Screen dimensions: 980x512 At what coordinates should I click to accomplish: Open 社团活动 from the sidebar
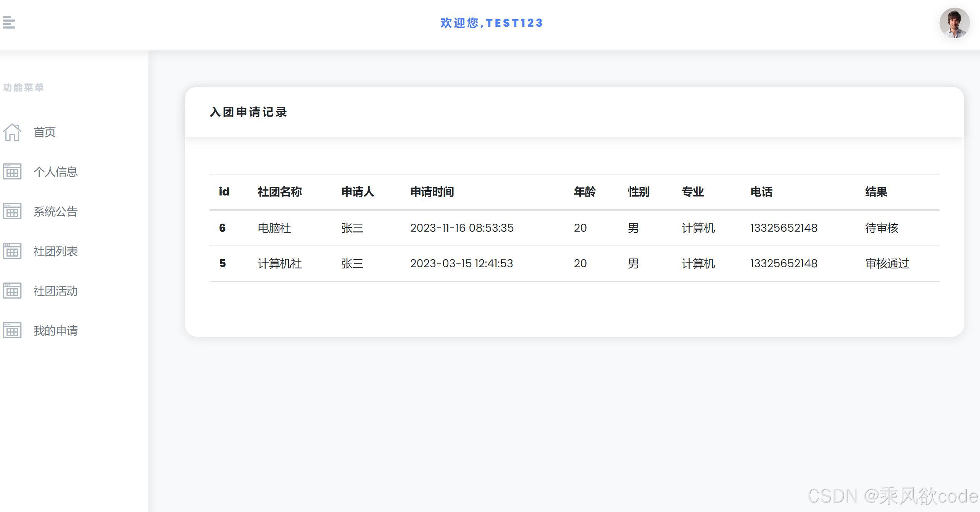[x=55, y=291]
